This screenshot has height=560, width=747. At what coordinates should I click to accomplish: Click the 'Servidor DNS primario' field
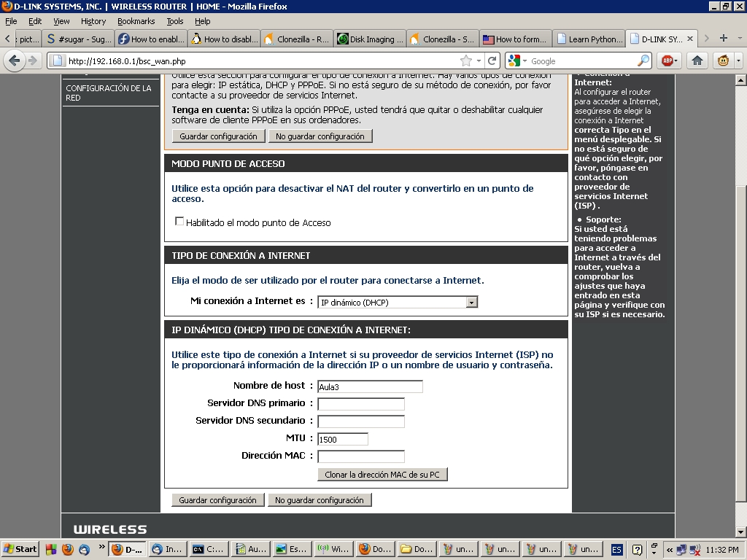[361, 404]
